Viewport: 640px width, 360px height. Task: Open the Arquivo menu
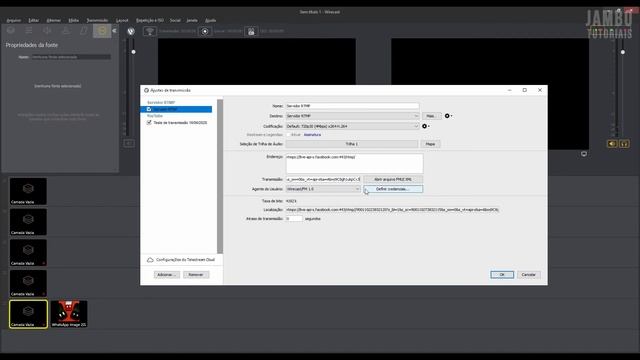14,20
